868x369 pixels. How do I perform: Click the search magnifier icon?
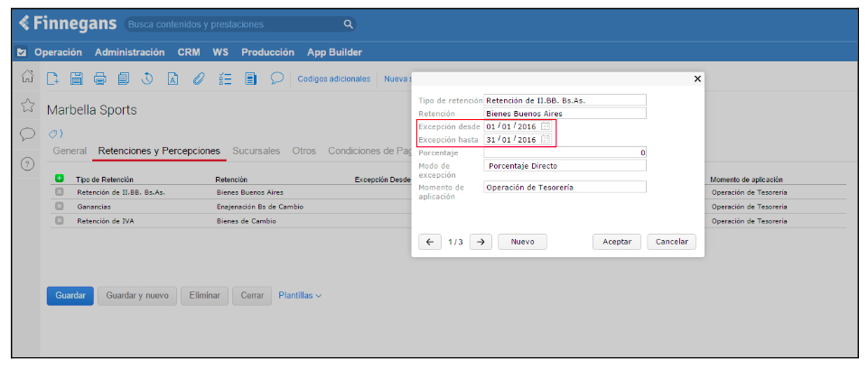[x=348, y=24]
